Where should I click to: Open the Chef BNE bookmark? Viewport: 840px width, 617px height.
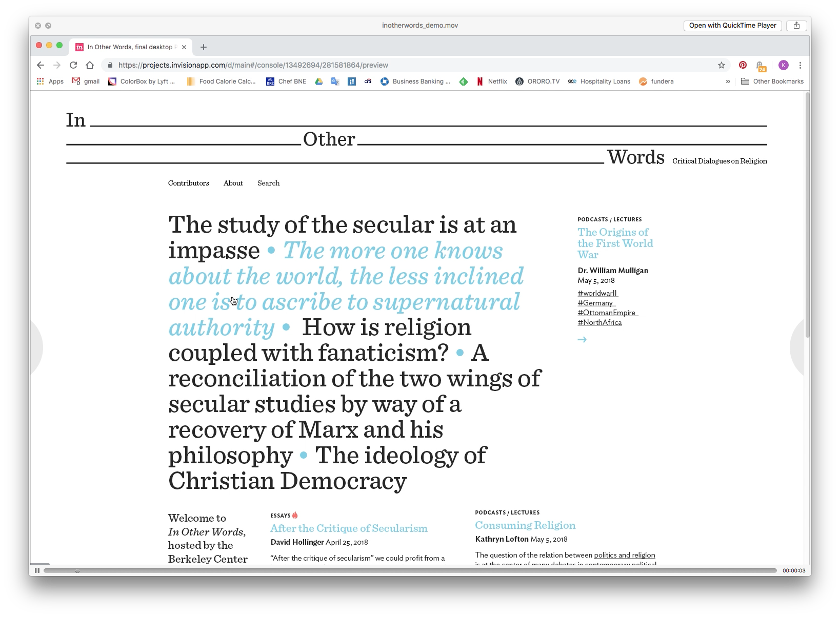coord(286,81)
